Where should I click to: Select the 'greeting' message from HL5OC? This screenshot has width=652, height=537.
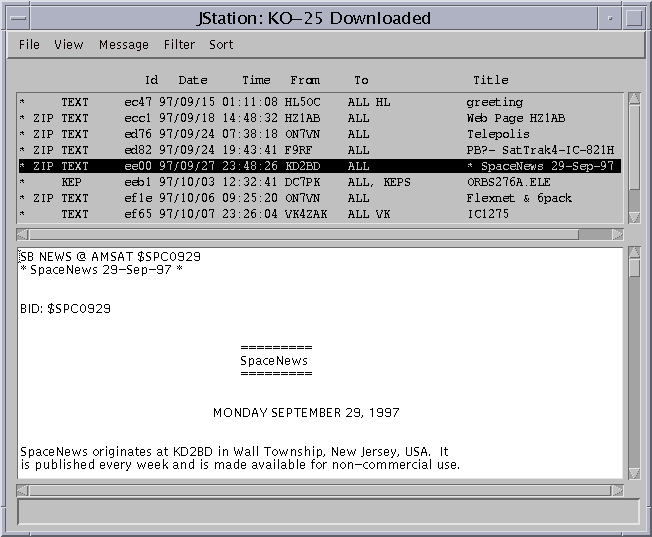coord(320,102)
